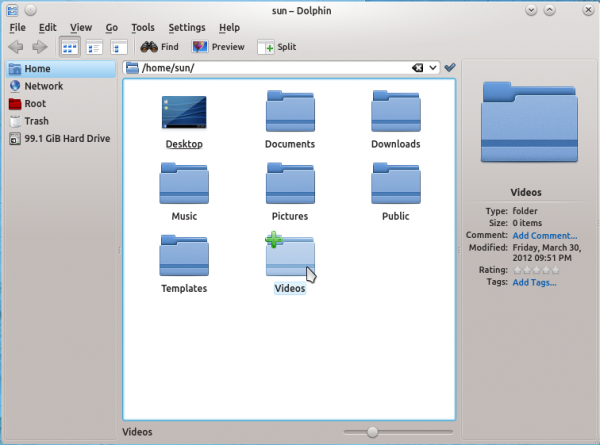Open the View menu
The height and width of the screenshot is (445, 600).
(x=81, y=28)
